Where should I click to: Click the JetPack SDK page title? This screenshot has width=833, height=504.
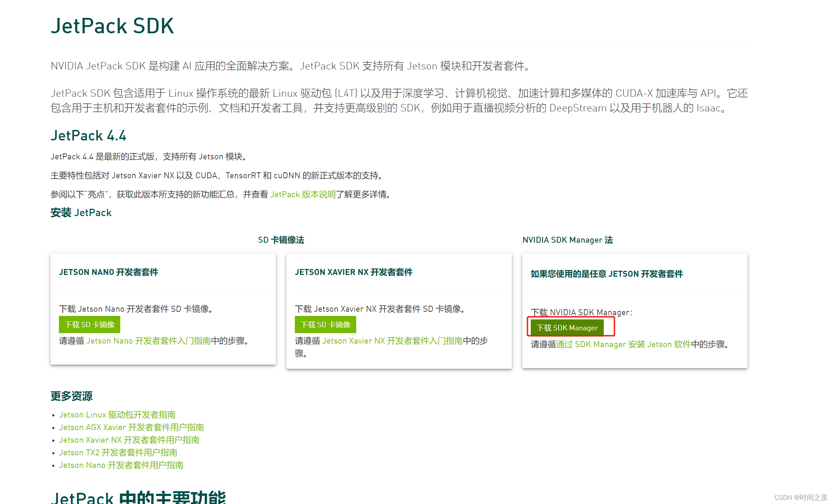(x=112, y=26)
